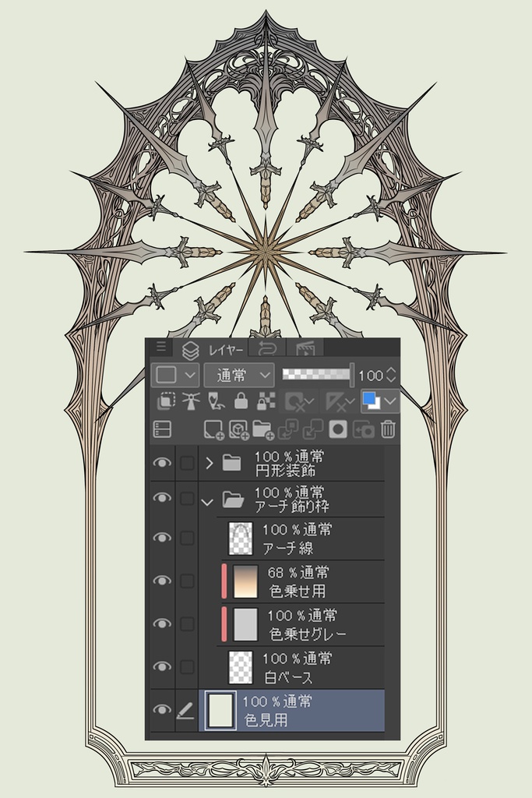Select the 色乗せ用 gradient layer thumbnail
Image resolution: width=532 pixels, height=798 pixels.
coord(245,581)
